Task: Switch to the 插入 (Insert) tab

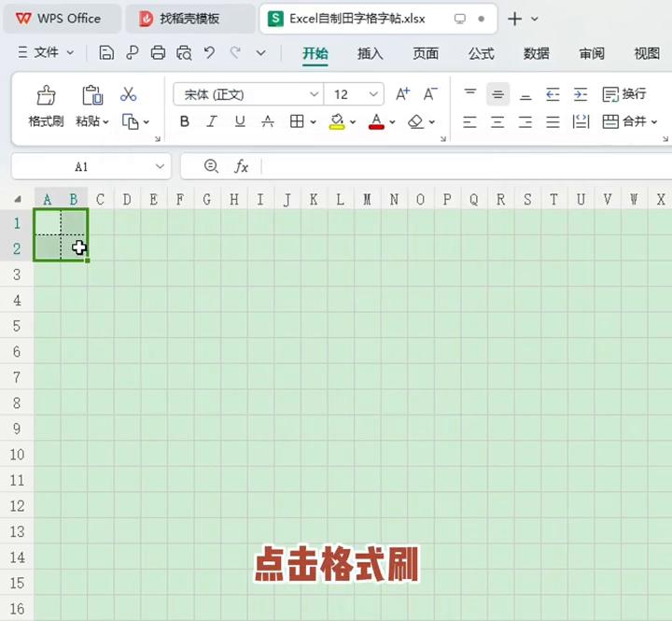Action: click(371, 53)
